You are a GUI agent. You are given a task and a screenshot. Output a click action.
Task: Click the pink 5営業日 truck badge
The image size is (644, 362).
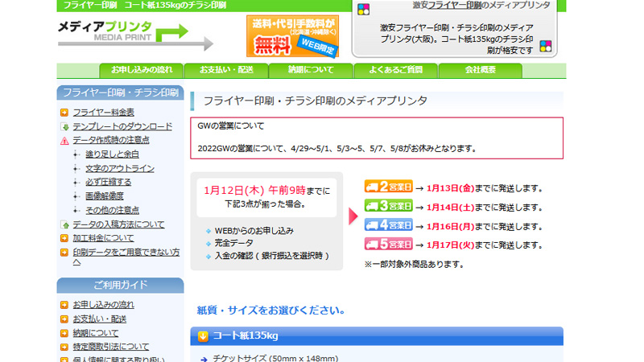tap(388, 245)
